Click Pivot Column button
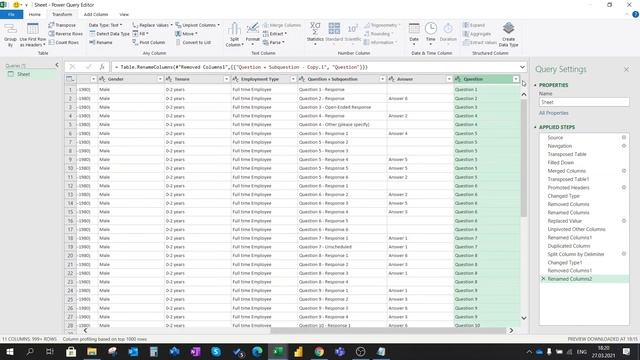Viewport: 640px width, 360px height. pyautogui.click(x=149, y=42)
